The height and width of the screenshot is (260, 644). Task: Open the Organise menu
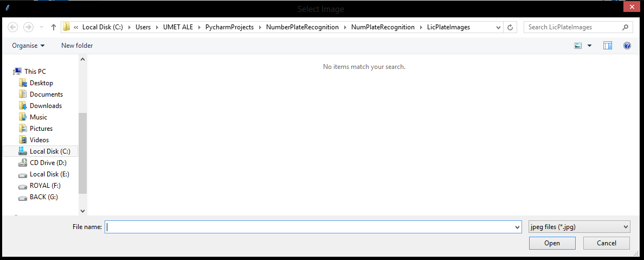pos(28,46)
